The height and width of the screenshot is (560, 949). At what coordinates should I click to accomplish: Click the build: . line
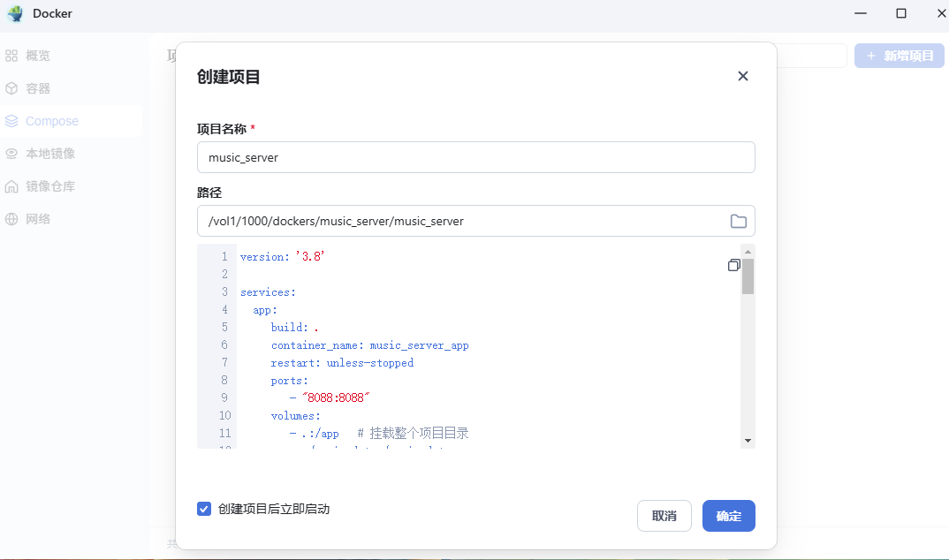point(295,327)
